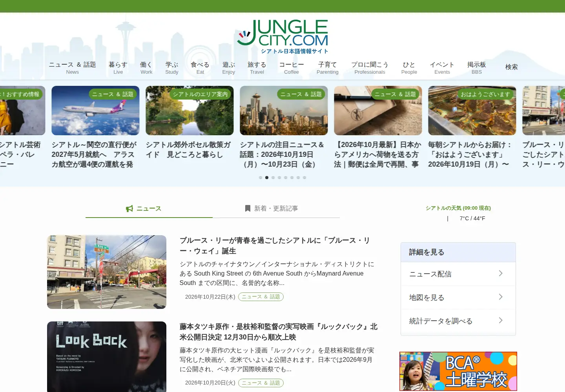Open the 旅する Travel menu
The image size is (565, 392).
pos(257,68)
